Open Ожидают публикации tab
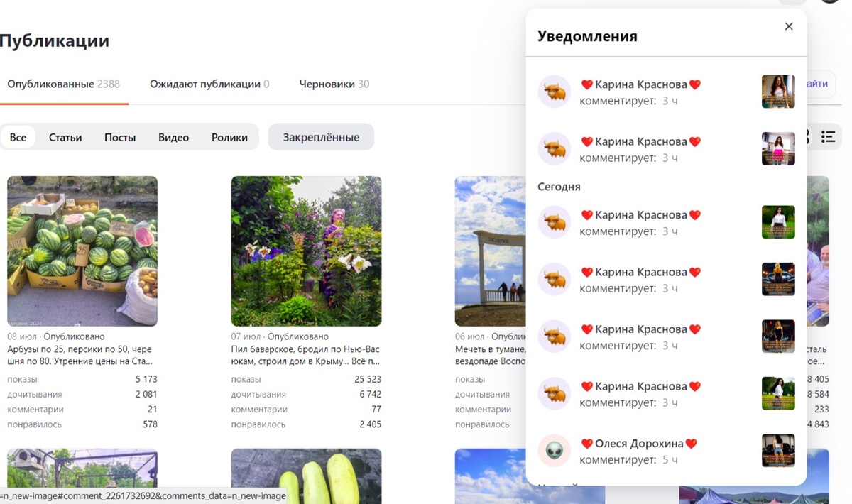This screenshot has height=504, width=852. [x=209, y=84]
